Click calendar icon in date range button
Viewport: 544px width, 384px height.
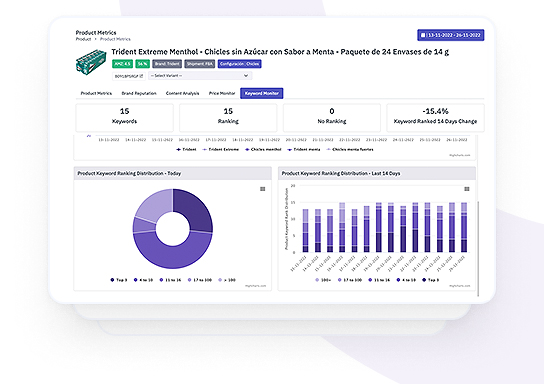pyautogui.click(x=423, y=35)
